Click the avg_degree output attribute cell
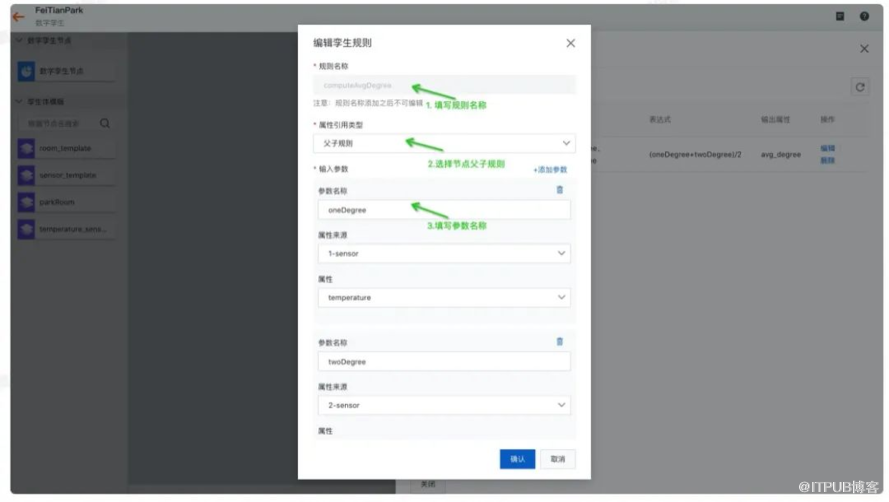Image resolution: width=889 pixels, height=502 pixels. (x=780, y=154)
